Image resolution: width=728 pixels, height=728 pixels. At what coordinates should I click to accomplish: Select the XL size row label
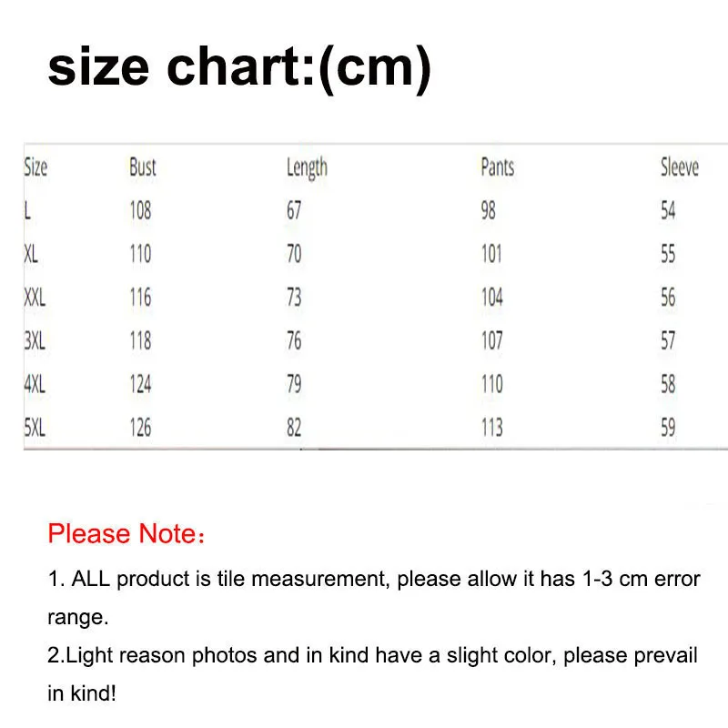[x=31, y=254]
